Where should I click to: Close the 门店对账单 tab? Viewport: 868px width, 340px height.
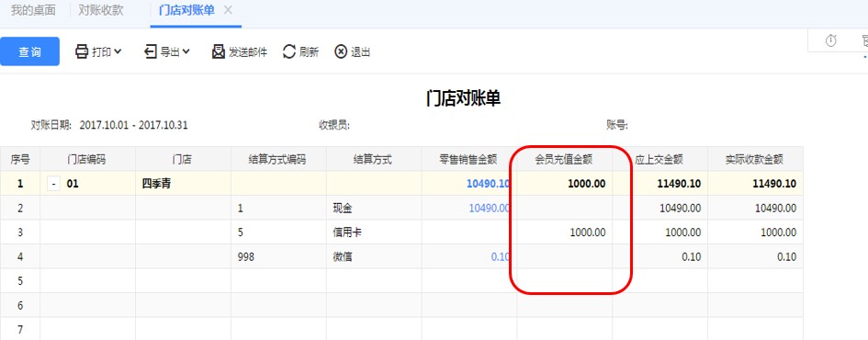[x=228, y=10]
